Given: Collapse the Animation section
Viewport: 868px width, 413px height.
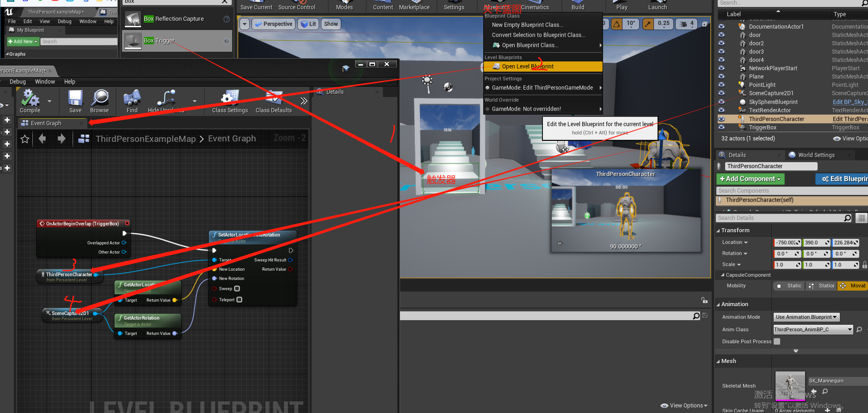Looking at the screenshot, I should (718, 304).
